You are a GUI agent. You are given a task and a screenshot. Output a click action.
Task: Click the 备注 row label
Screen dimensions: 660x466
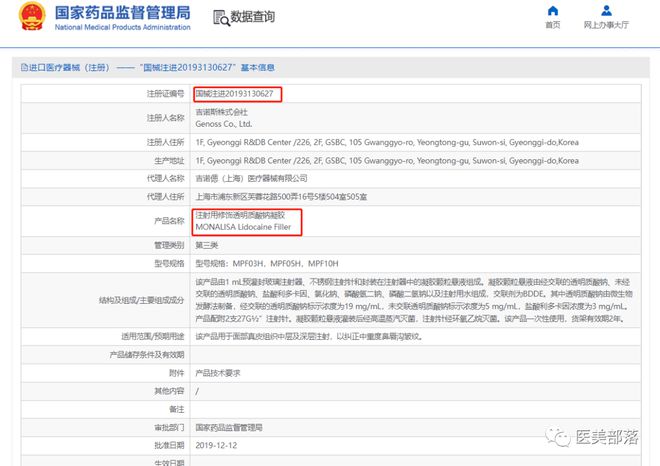[x=177, y=409]
